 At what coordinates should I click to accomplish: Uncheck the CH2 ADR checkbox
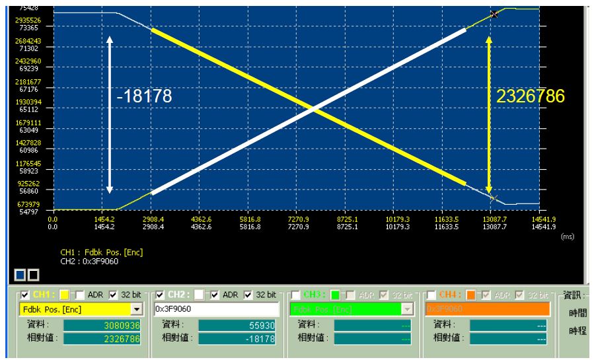213,294
